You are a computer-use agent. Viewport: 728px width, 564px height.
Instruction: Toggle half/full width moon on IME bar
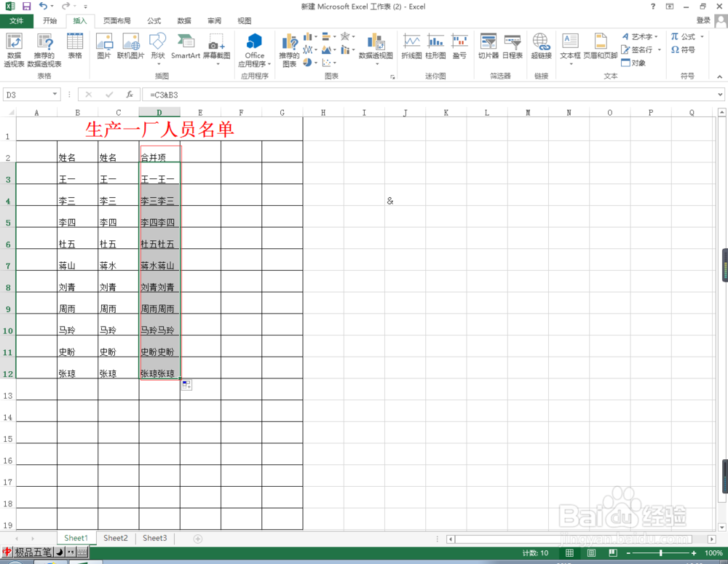coord(60,552)
